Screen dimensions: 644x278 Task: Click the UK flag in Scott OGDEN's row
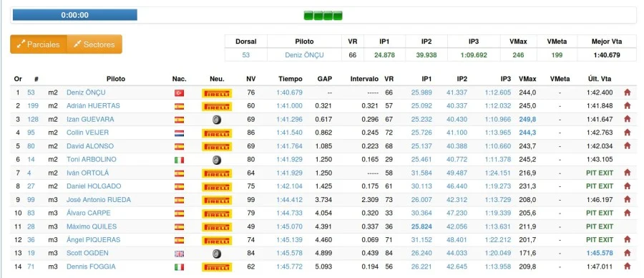(x=179, y=254)
